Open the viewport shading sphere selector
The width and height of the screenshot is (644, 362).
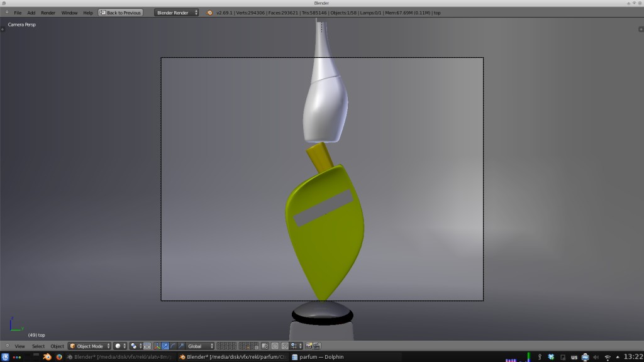point(118,346)
